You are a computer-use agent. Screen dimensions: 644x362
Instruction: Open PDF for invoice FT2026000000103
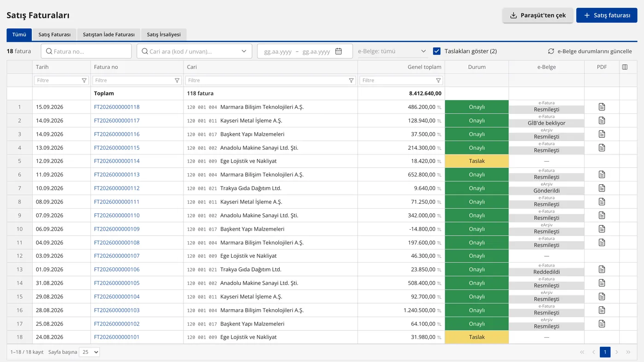click(602, 310)
